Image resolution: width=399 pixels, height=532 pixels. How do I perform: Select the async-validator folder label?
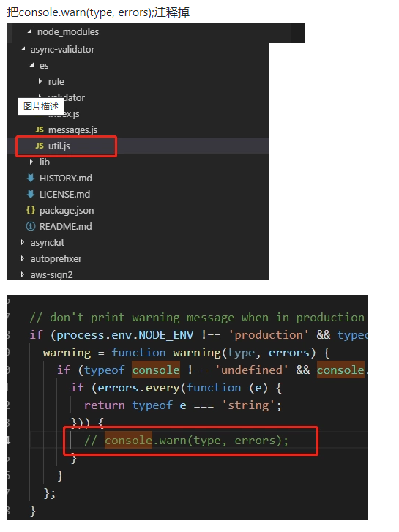coord(62,50)
